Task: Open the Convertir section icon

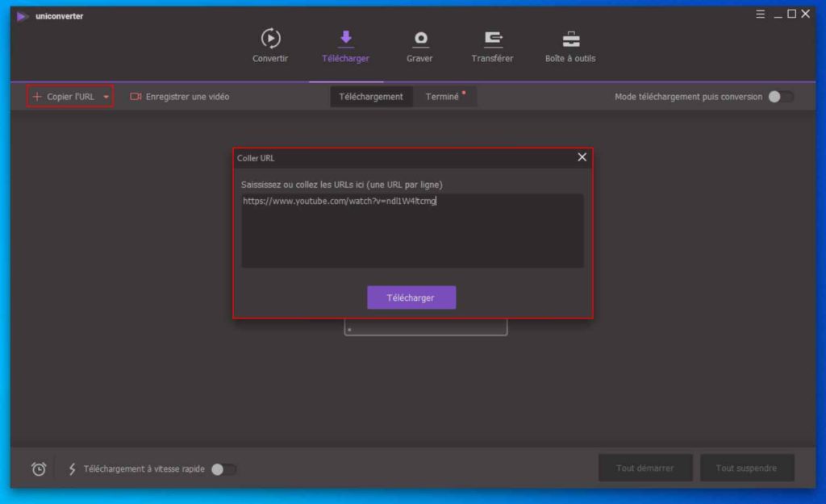Action: (270, 38)
